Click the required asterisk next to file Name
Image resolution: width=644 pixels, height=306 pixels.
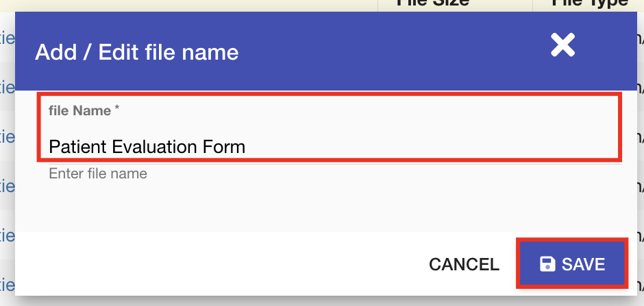coord(117,109)
